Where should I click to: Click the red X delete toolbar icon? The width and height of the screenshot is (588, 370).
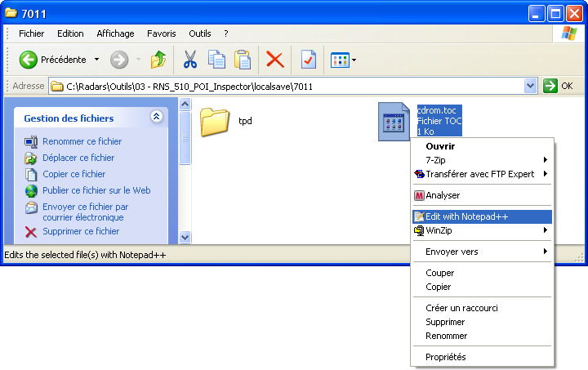click(275, 60)
